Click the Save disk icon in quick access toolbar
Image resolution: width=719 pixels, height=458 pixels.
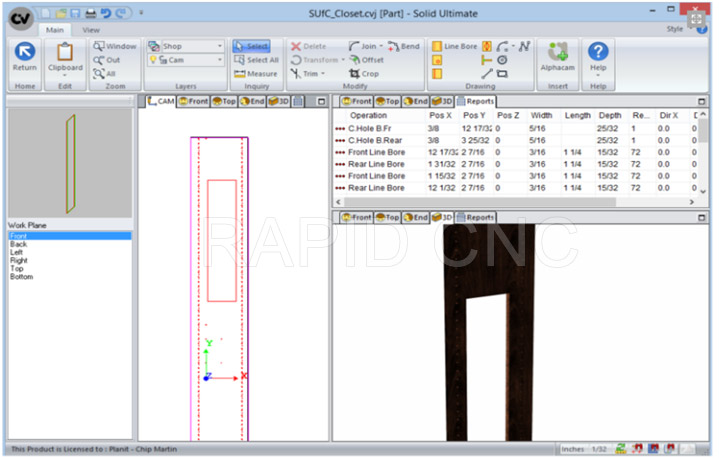click(76, 13)
